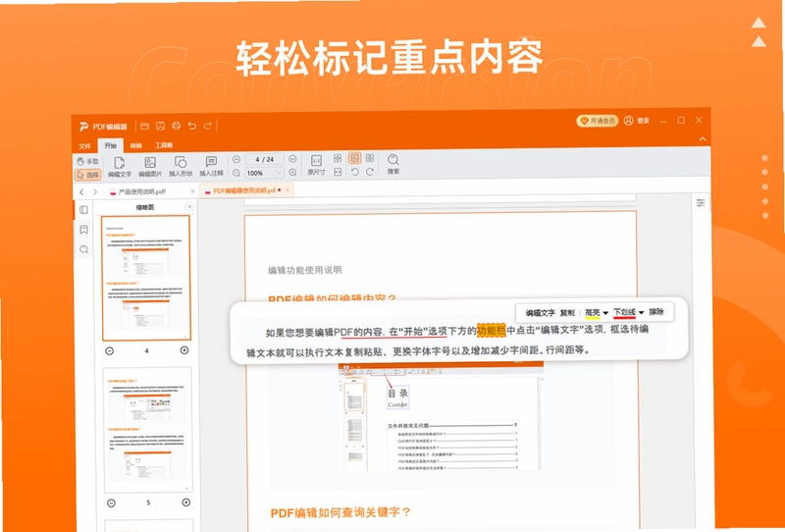This screenshot has height=532, width=785.
Task: Click 编辑文字 in the floating toolbar
Action: (541, 313)
